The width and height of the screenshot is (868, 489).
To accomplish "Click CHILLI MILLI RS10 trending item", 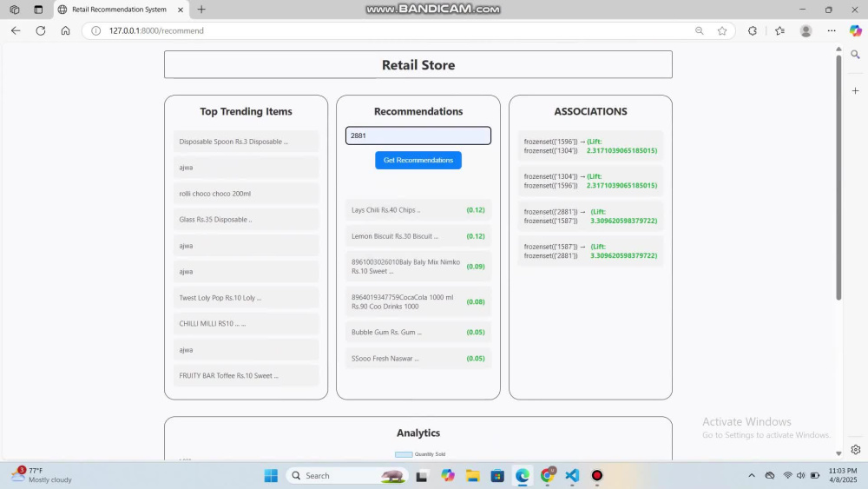I will click(246, 323).
